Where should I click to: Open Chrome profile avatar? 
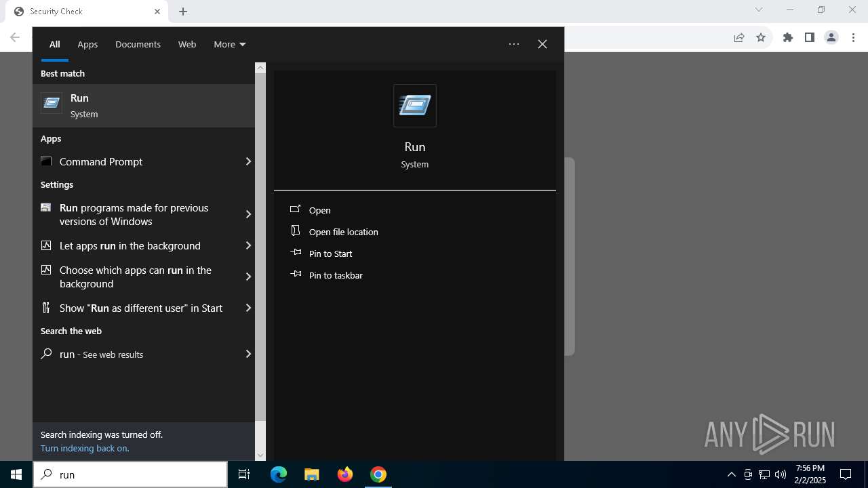coord(831,37)
